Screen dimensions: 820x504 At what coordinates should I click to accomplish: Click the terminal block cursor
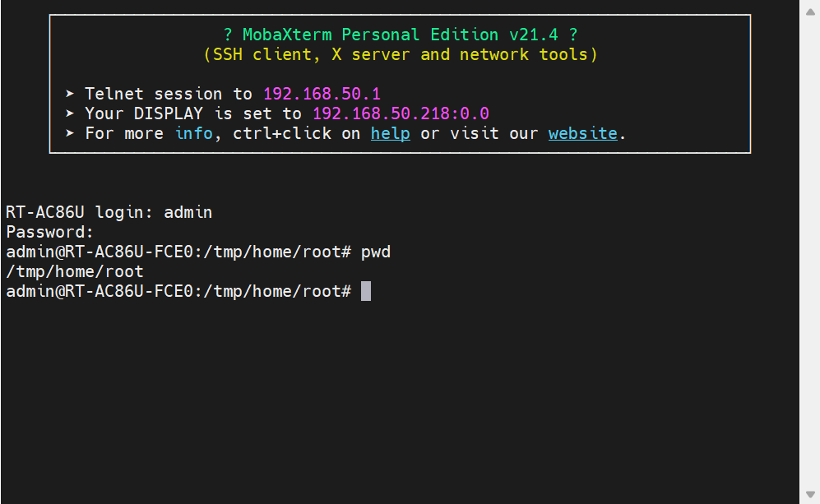click(x=366, y=291)
